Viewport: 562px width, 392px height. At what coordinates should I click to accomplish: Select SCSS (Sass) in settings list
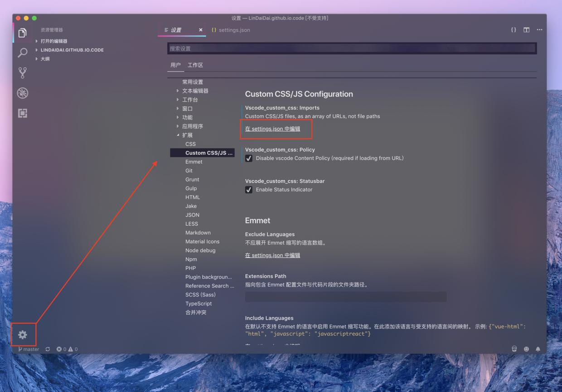pos(200,295)
